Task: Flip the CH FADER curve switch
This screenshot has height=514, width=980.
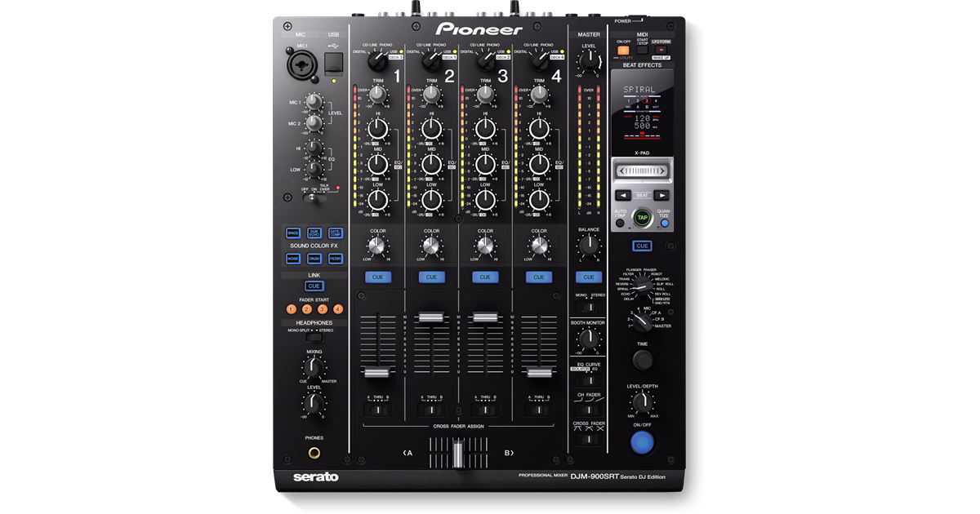Action: coord(588,408)
